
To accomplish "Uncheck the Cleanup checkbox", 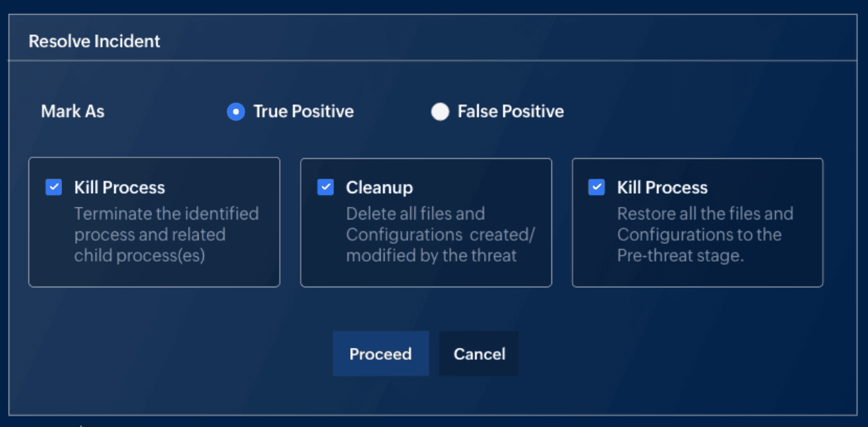I will pos(325,187).
